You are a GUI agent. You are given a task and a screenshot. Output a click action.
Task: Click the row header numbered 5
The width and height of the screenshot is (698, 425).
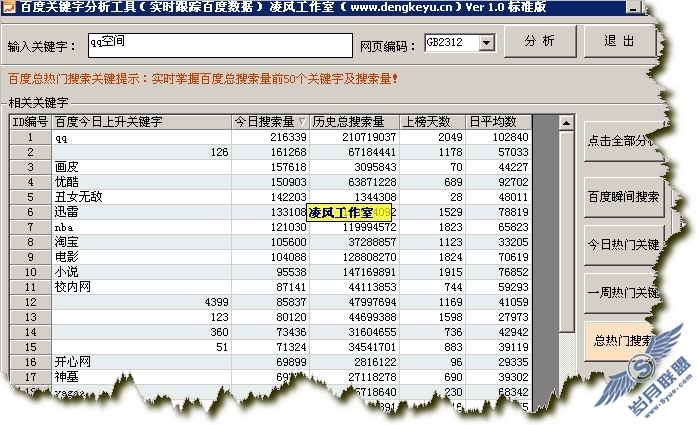30,197
